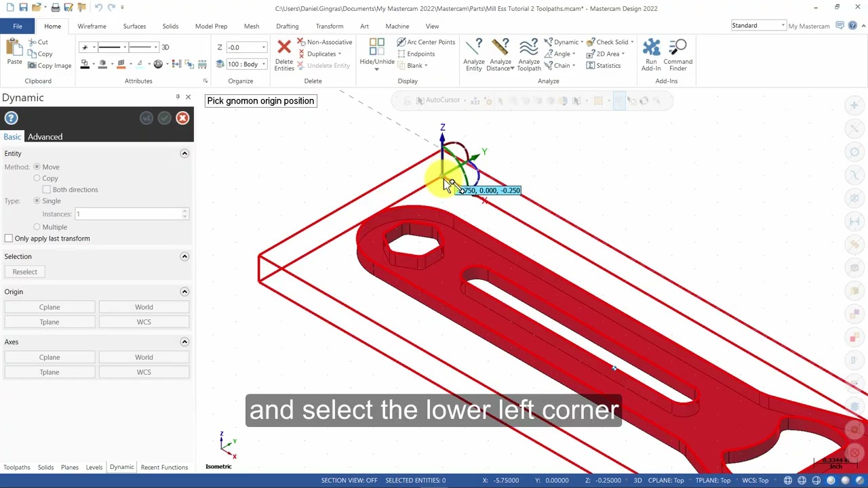
Task: Collapse the Axes section chevron
Action: [x=184, y=342]
